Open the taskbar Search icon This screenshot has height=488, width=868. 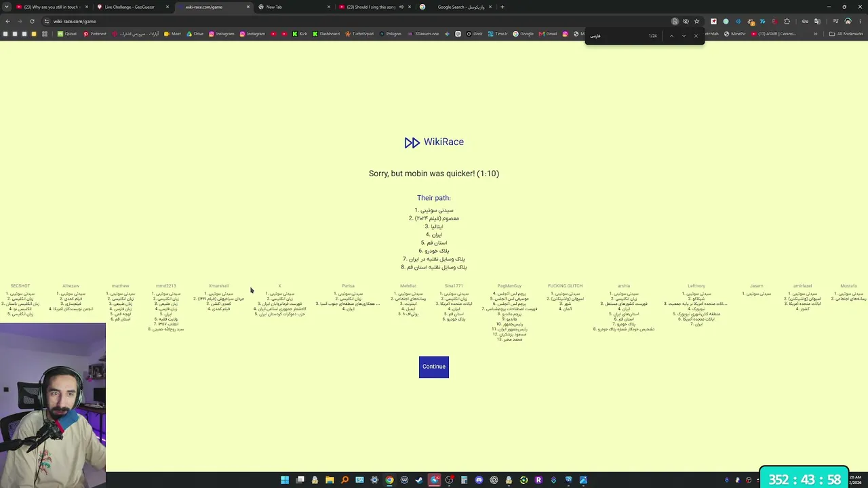[344, 480]
